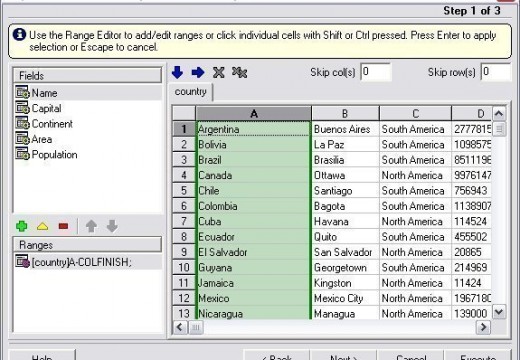Click the Bolivia cell
This screenshot has width=520, height=360.
coord(254,144)
